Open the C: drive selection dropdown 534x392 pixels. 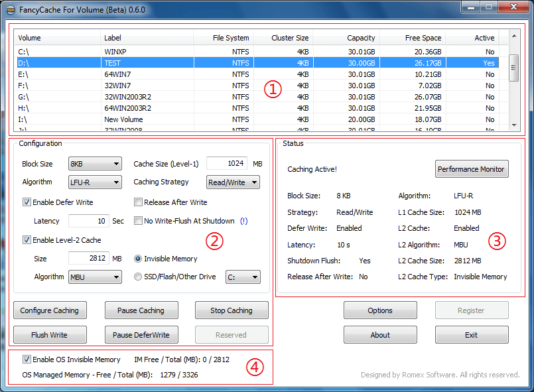click(243, 277)
